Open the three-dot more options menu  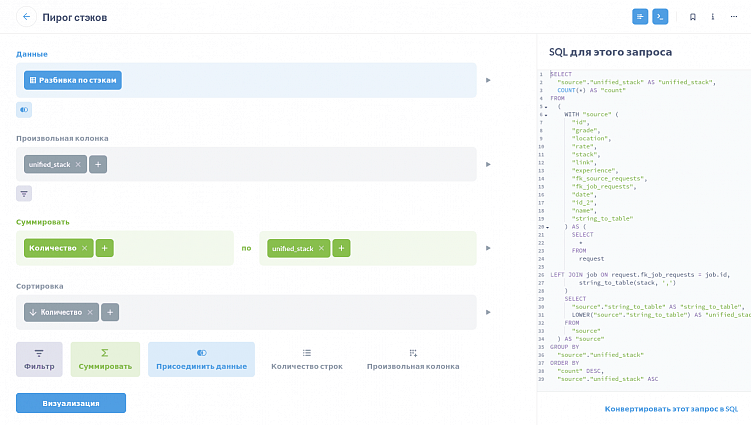712,17
